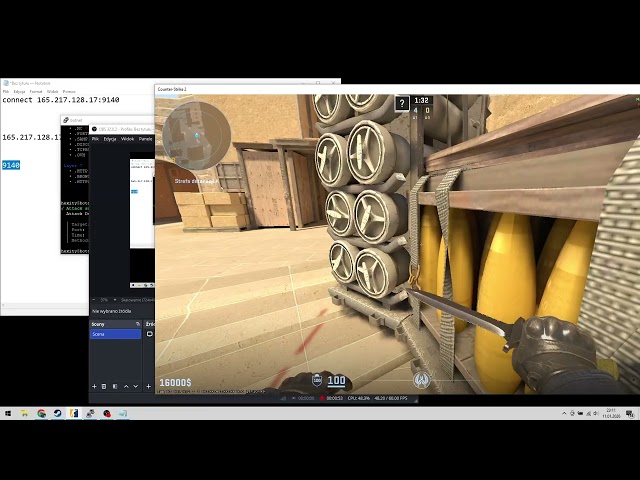Launch Chrome from the Windows taskbar

coord(41,413)
